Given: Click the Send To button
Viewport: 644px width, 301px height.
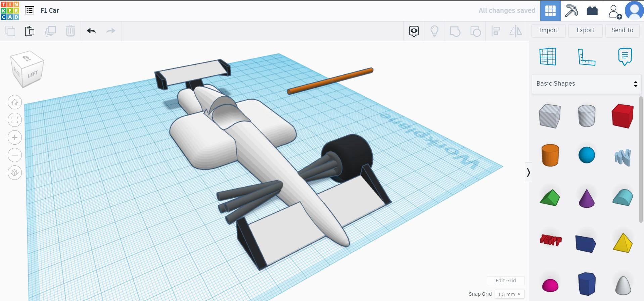Looking at the screenshot, I should pos(622,30).
